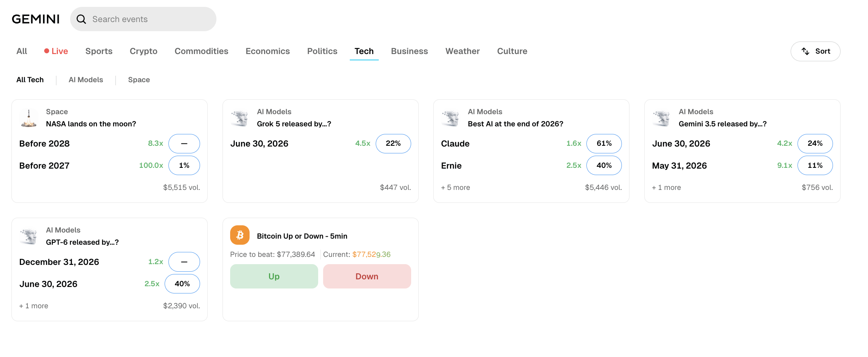The image size is (868, 357).
Task: Open Grok 5 released by market
Action: coord(294,124)
